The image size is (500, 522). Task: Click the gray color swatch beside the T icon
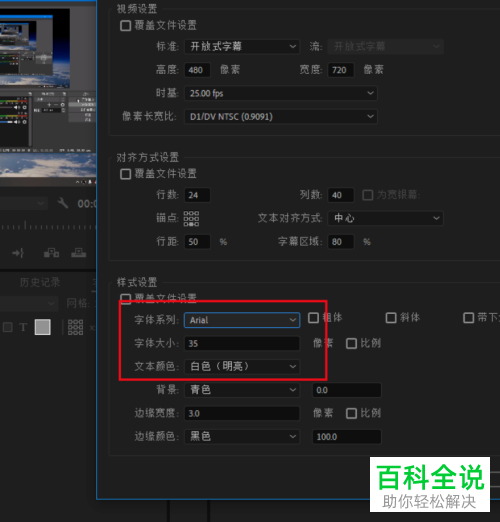pyautogui.click(x=43, y=327)
